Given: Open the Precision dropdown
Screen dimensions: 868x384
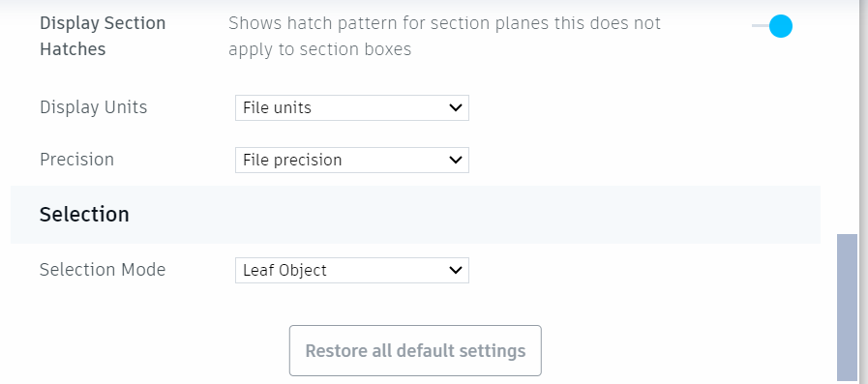Looking at the screenshot, I should click(x=352, y=160).
